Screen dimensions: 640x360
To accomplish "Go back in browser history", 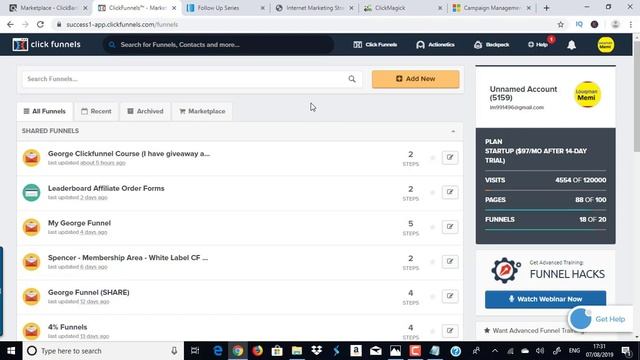I will [x=10, y=24].
